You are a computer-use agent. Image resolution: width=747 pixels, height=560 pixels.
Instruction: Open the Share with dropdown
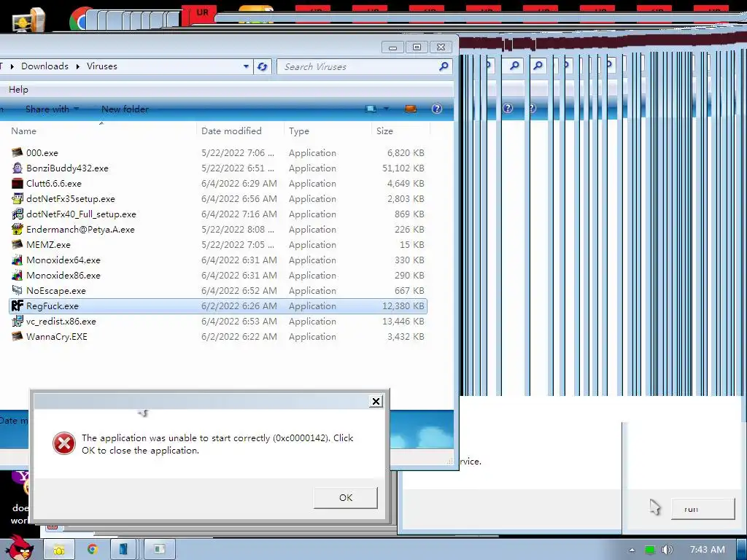tap(52, 109)
